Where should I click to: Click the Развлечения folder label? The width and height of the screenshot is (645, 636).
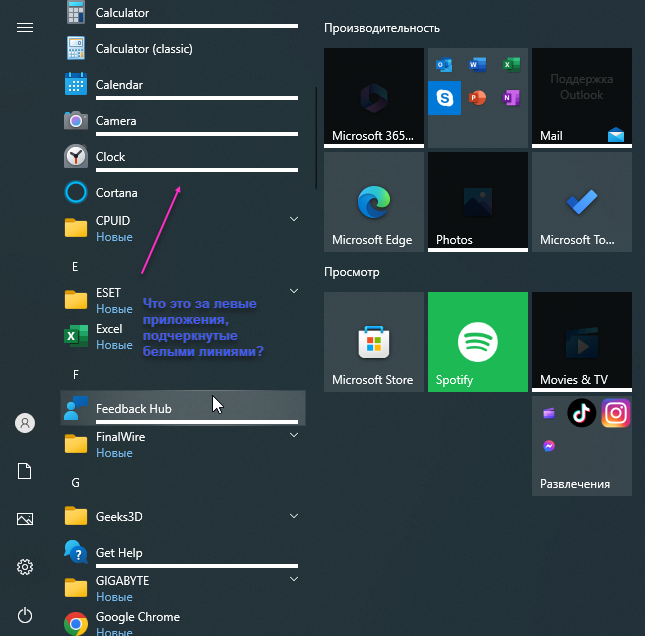click(575, 484)
